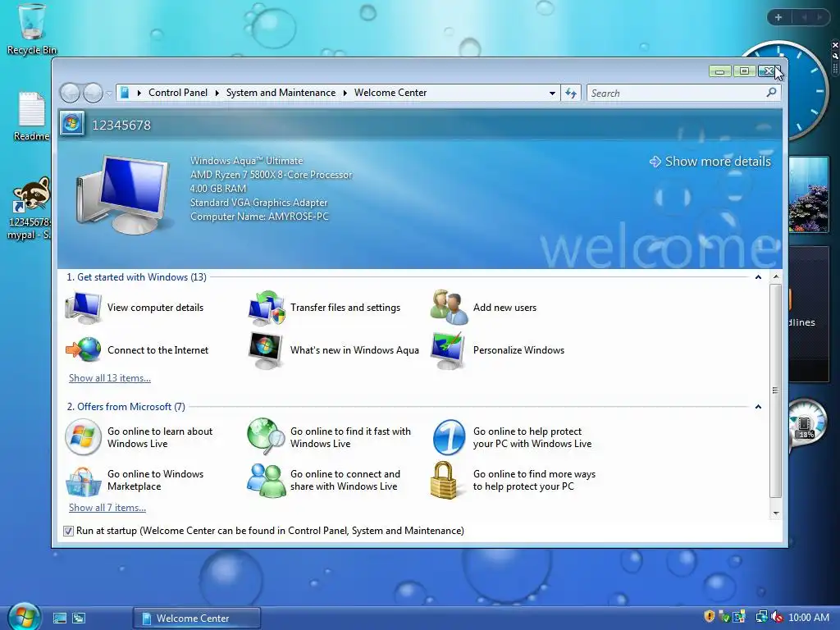Click the slideshow sidebar gadget picture

pyautogui.click(x=809, y=194)
